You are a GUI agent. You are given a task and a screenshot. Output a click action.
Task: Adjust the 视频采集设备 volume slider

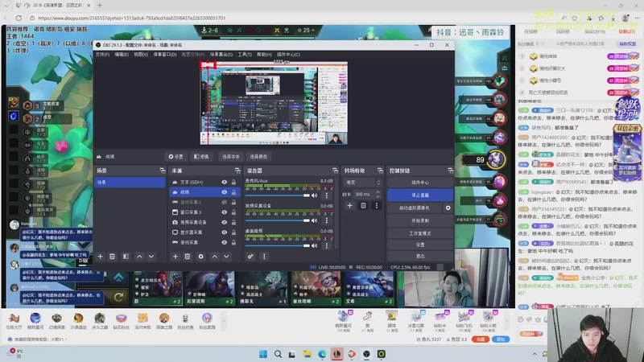click(x=278, y=220)
